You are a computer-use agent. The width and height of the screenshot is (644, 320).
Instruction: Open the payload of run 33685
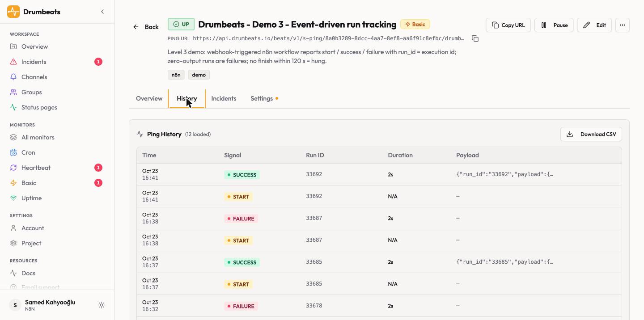pos(505,262)
